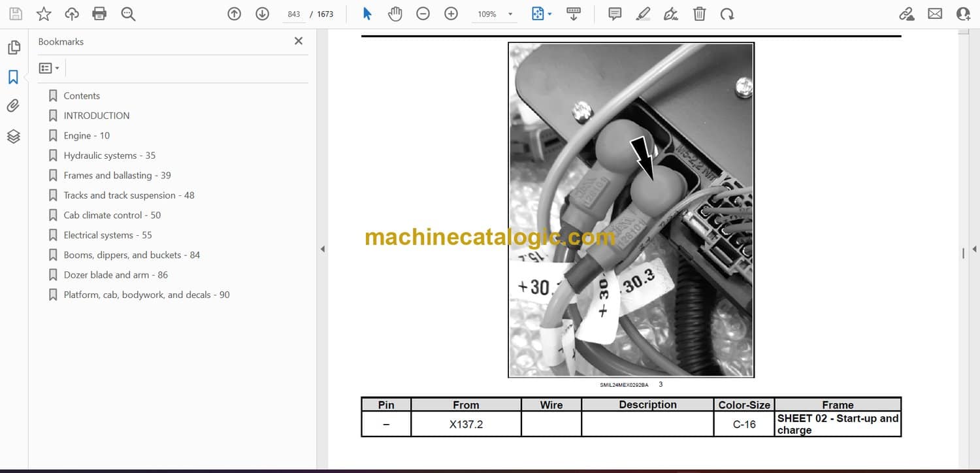The height and width of the screenshot is (473, 980).
Task: Click the From column header
Action: click(466, 405)
